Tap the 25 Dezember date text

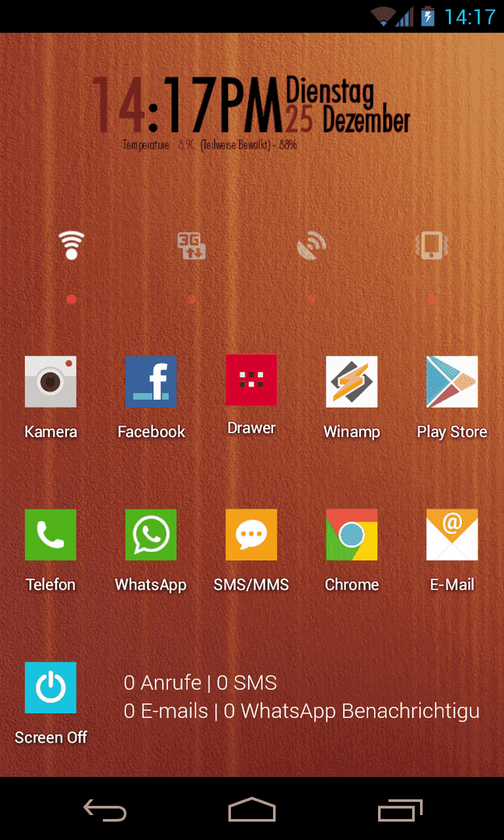pyautogui.click(x=348, y=120)
